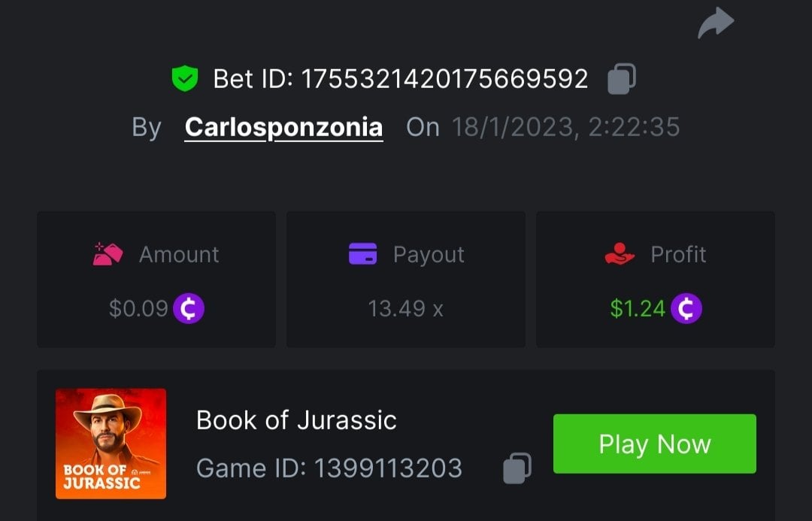The image size is (812, 521).
Task: Click the $0.09 amount value
Action: point(138,308)
